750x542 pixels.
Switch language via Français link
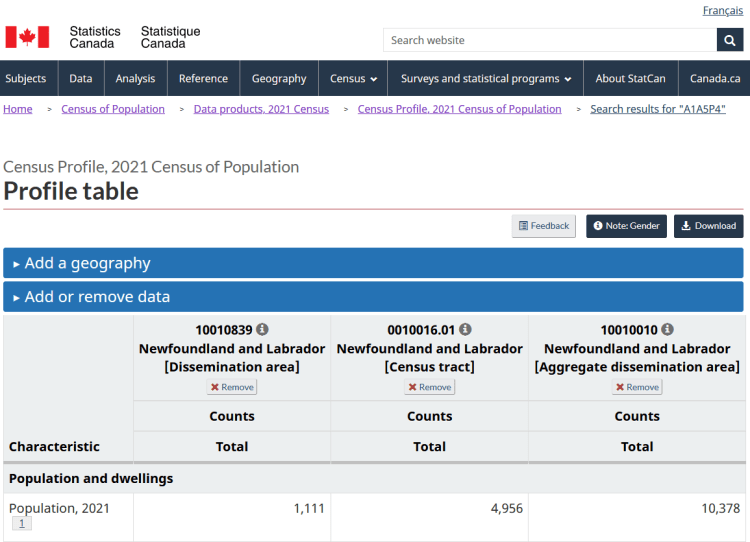click(722, 11)
